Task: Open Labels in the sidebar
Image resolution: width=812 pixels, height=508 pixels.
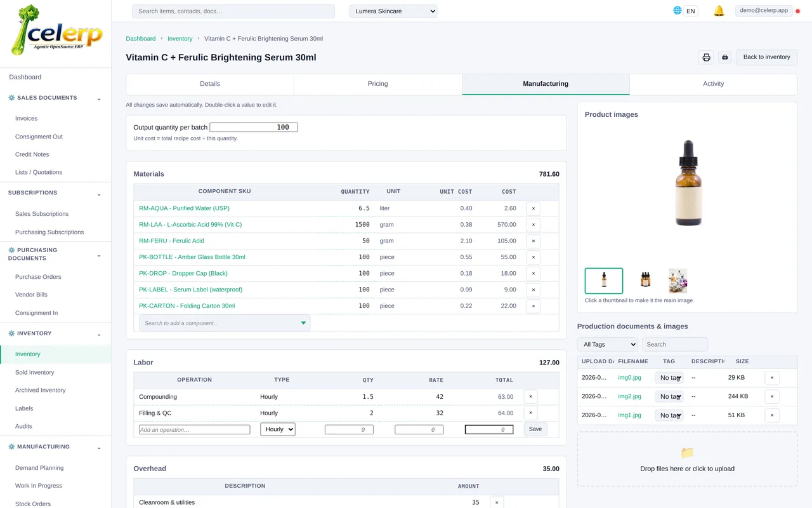Action: 24,408
